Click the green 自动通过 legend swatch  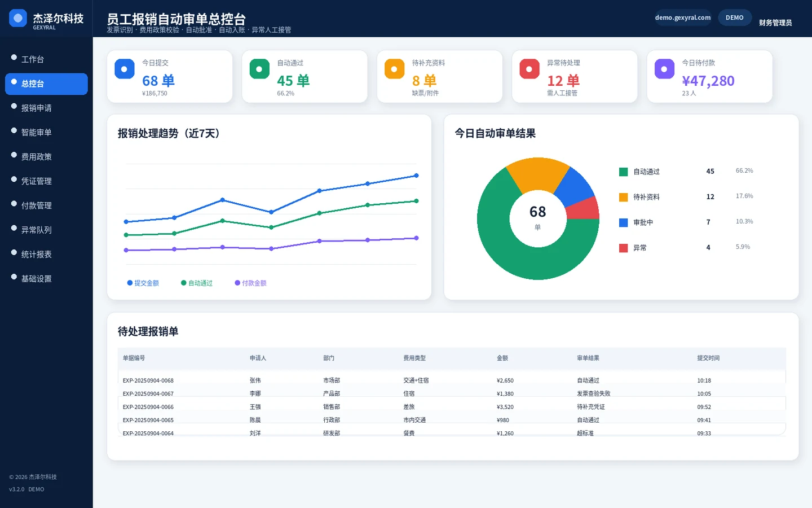click(x=624, y=172)
